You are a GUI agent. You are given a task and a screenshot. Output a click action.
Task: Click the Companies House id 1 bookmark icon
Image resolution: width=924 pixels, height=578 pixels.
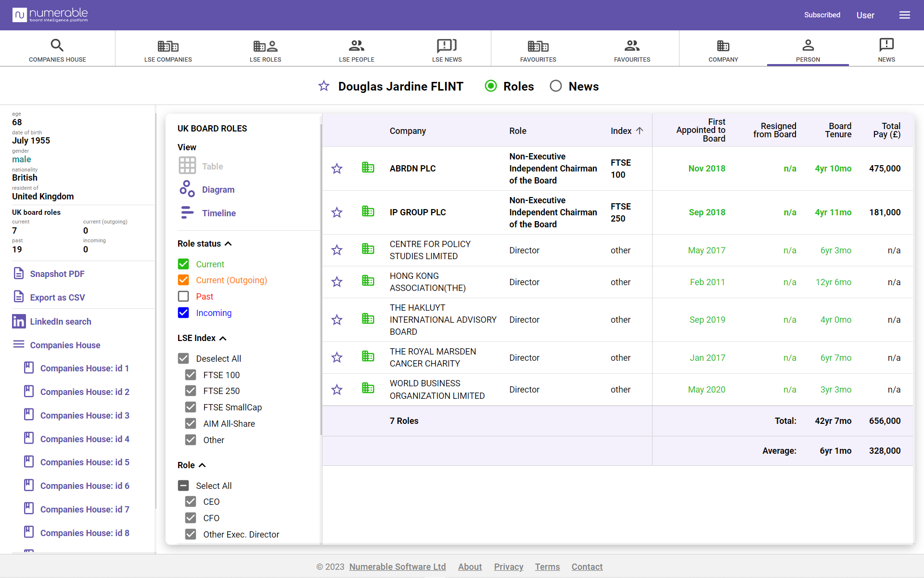[29, 368]
